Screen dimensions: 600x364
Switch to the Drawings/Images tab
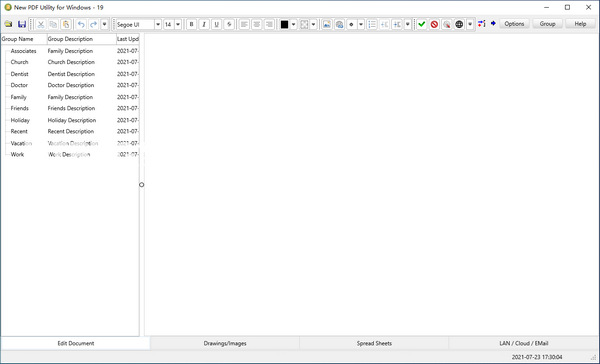[225, 343]
